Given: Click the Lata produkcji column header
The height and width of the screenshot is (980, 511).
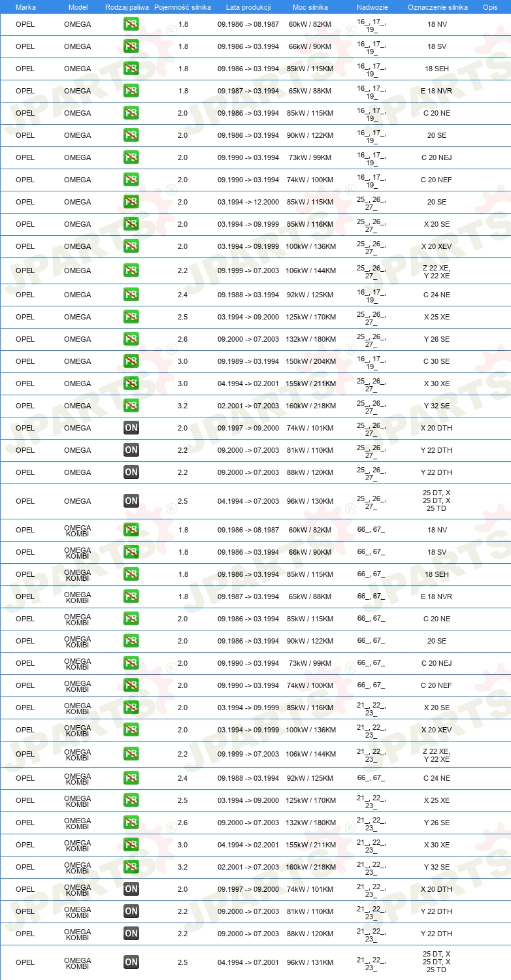Looking at the screenshot, I should point(248,7).
